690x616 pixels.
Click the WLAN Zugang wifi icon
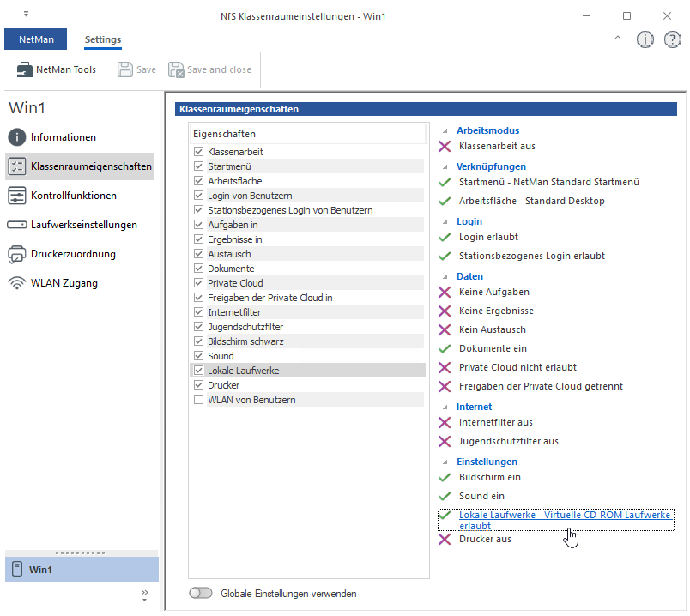click(x=17, y=283)
